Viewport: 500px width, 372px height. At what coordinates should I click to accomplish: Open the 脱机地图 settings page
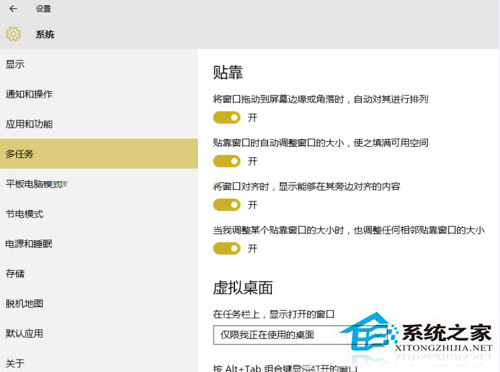pos(99,303)
